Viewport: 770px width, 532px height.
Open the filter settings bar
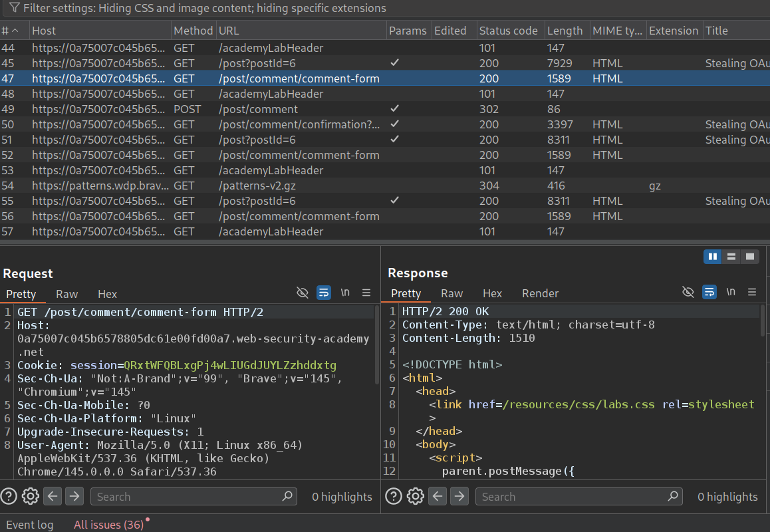tap(199, 9)
